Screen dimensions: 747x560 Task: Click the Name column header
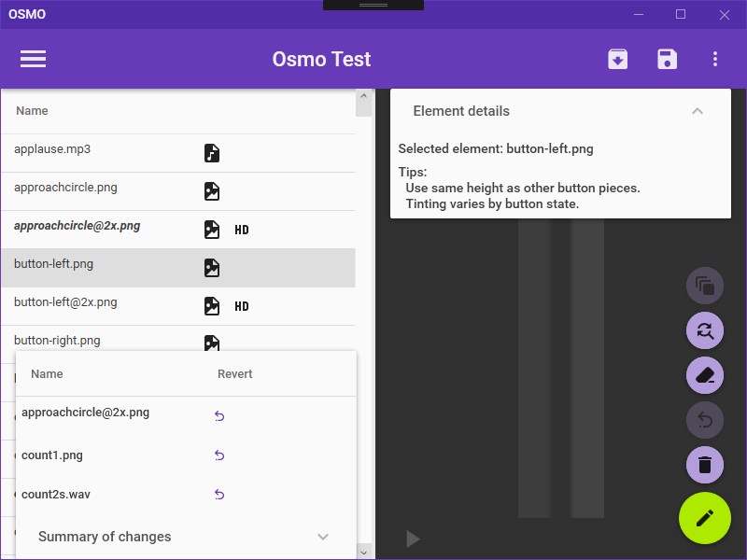point(32,111)
